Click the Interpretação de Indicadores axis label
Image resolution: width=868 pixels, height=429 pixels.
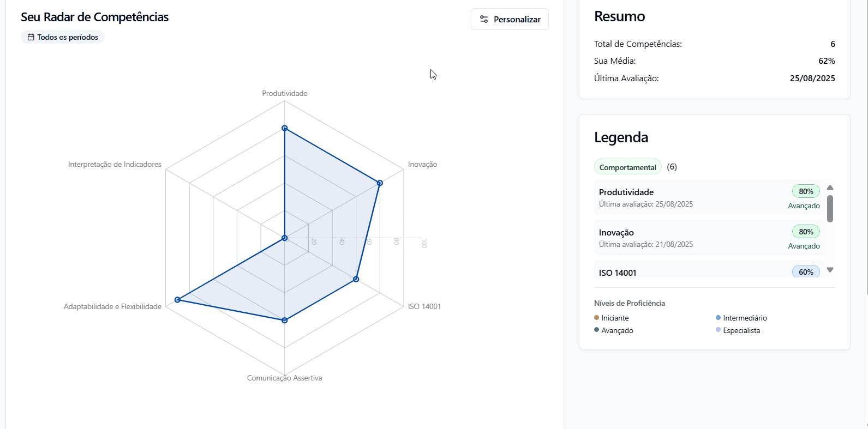(115, 164)
